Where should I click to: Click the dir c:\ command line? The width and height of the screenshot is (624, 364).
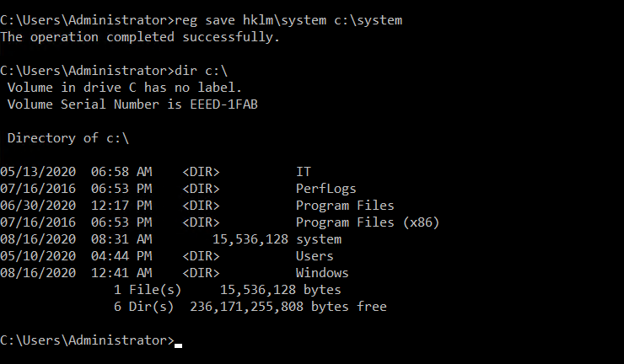click(x=114, y=71)
